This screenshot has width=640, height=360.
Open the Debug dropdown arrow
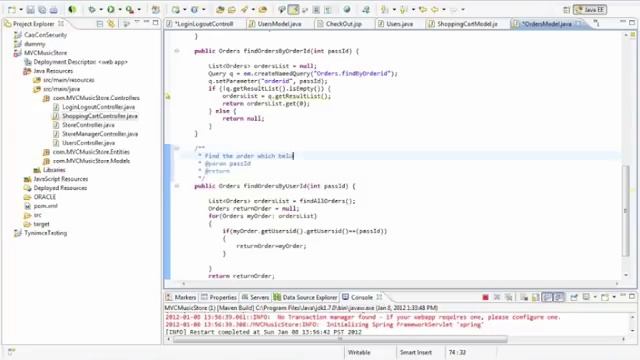[x=101, y=9]
